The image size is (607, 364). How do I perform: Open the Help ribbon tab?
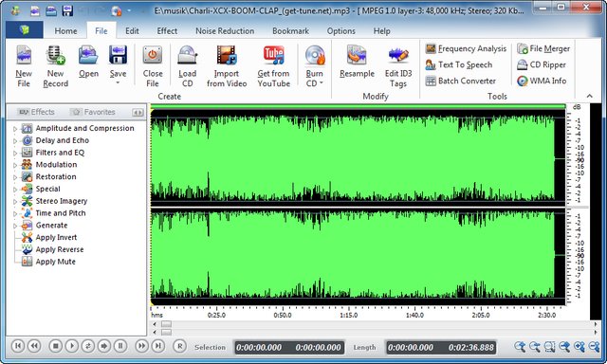[x=381, y=31]
